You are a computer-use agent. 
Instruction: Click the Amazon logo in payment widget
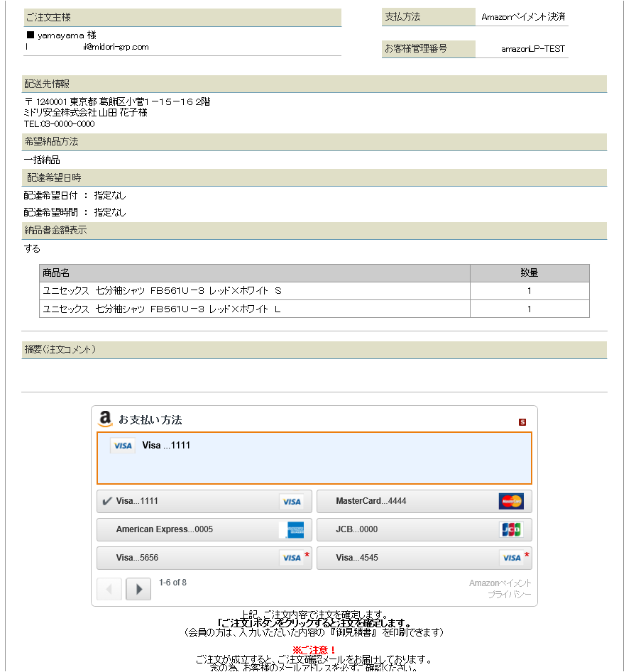tap(106, 419)
